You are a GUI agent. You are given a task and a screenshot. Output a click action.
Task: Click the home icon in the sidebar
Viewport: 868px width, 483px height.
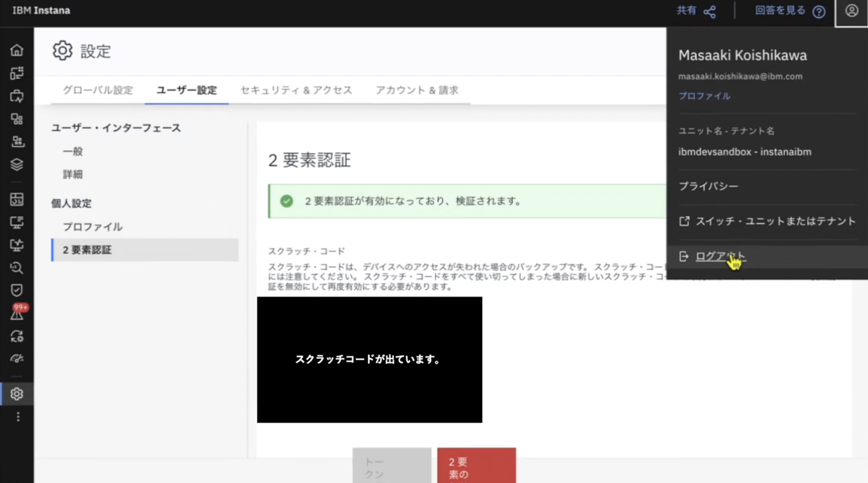(x=16, y=50)
